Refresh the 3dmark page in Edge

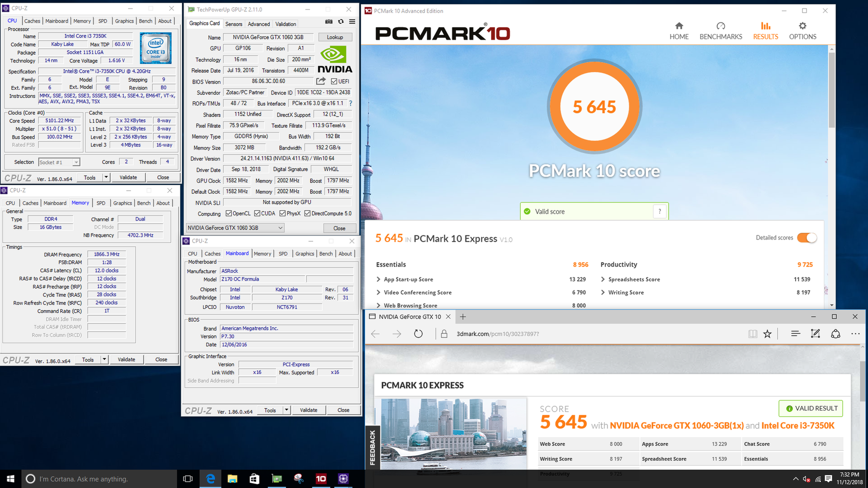[418, 334]
